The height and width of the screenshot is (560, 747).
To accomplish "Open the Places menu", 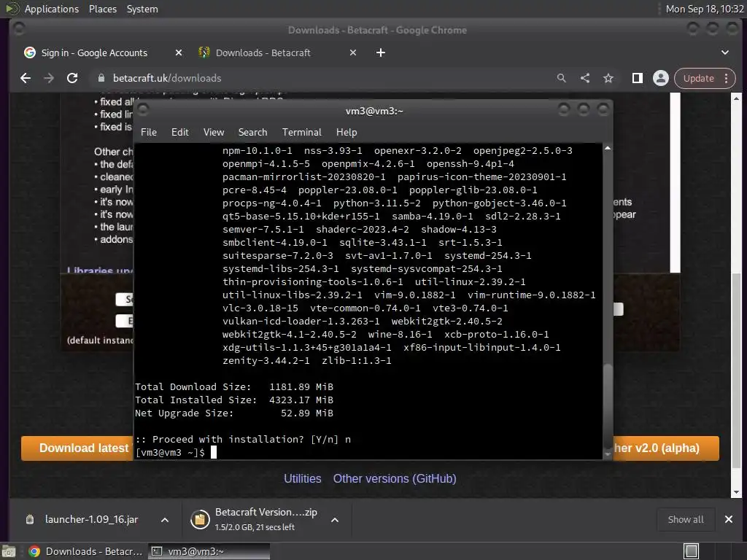I will point(103,9).
